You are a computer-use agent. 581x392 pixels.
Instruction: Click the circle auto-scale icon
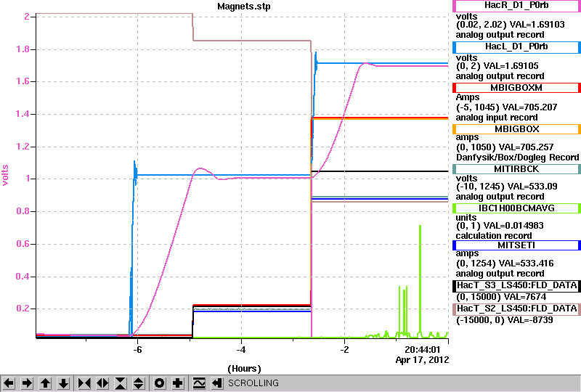[159, 383]
